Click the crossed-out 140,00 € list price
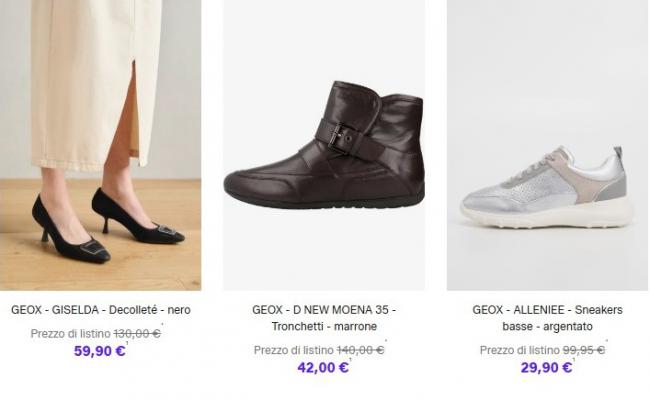The height and width of the screenshot is (400, 650). tap(360, 350)
